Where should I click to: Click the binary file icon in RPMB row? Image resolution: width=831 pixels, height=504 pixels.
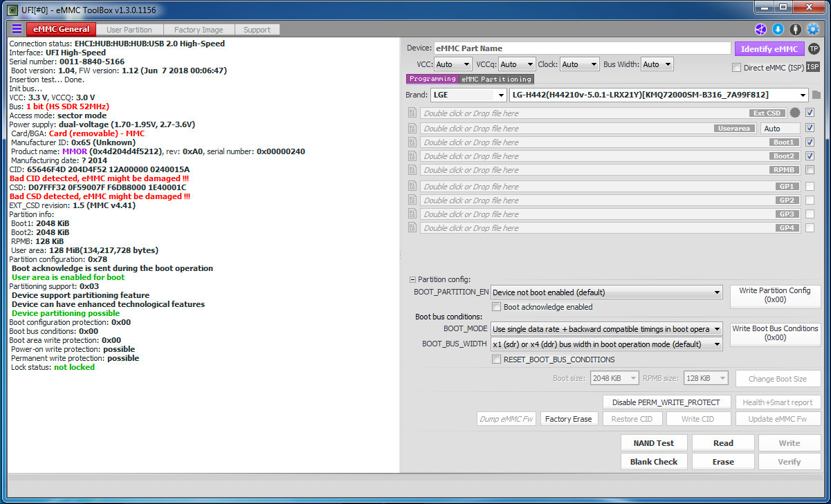click(x=412, y=169)
